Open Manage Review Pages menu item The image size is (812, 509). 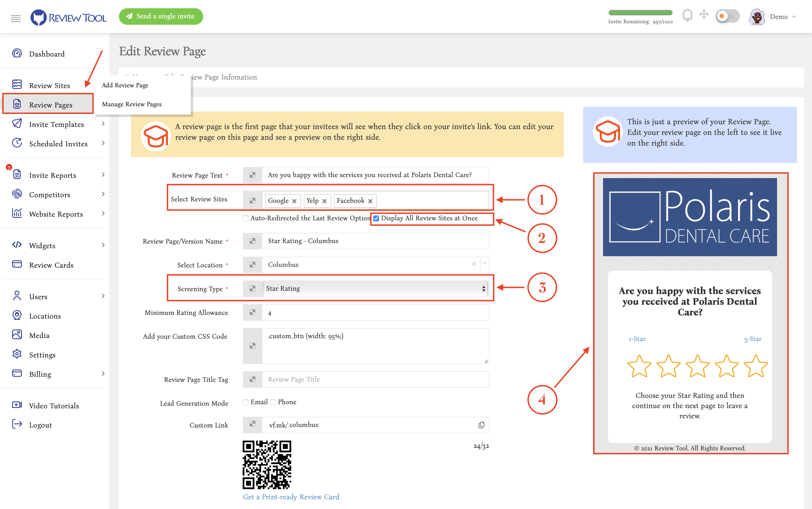131,104
